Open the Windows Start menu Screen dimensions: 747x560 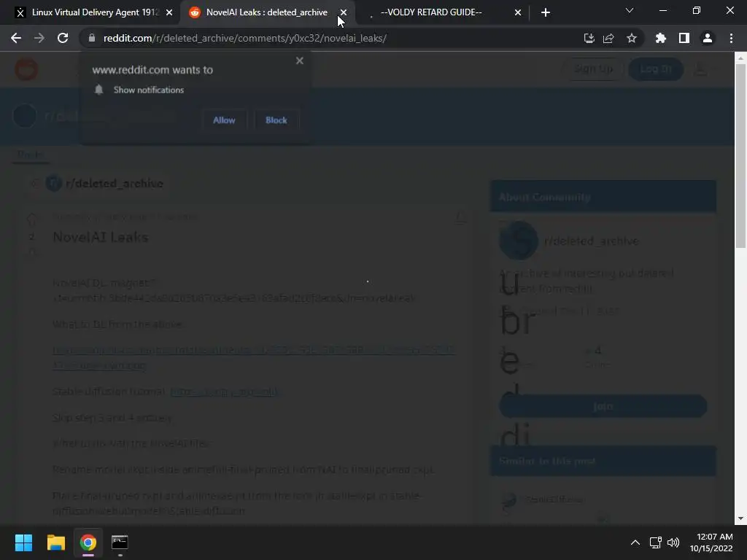click(23, 542)
